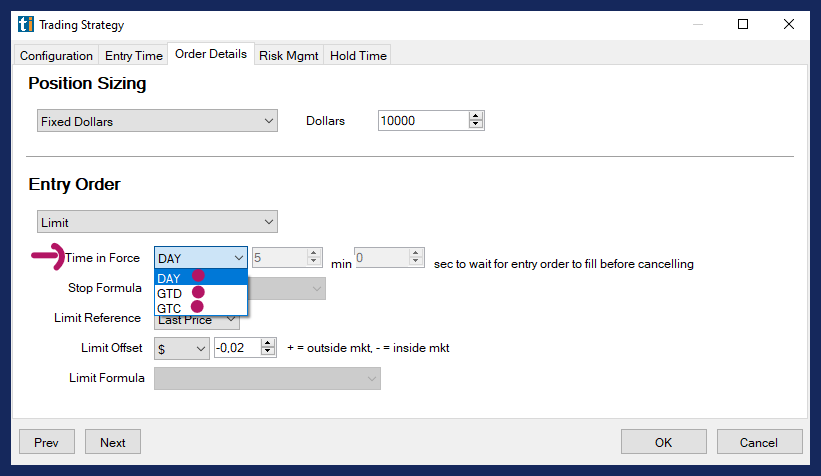Select DAY from the Time in Force list

(170, 277)
